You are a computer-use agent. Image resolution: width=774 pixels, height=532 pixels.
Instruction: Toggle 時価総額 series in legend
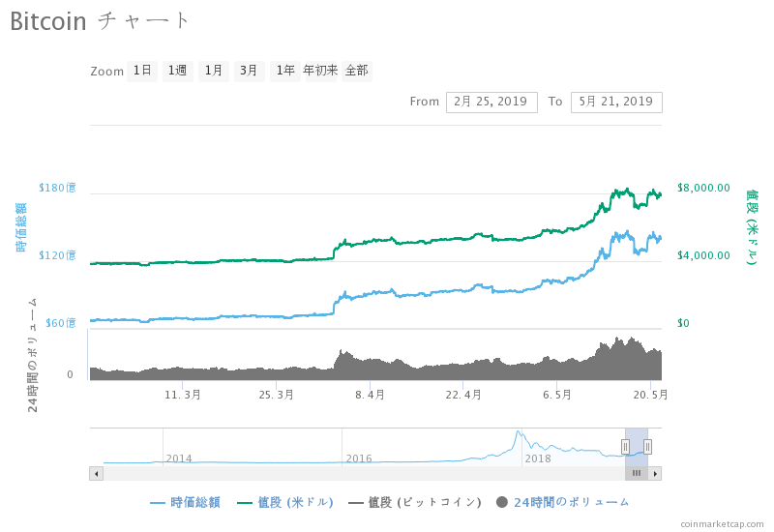[x=185, y=502]
